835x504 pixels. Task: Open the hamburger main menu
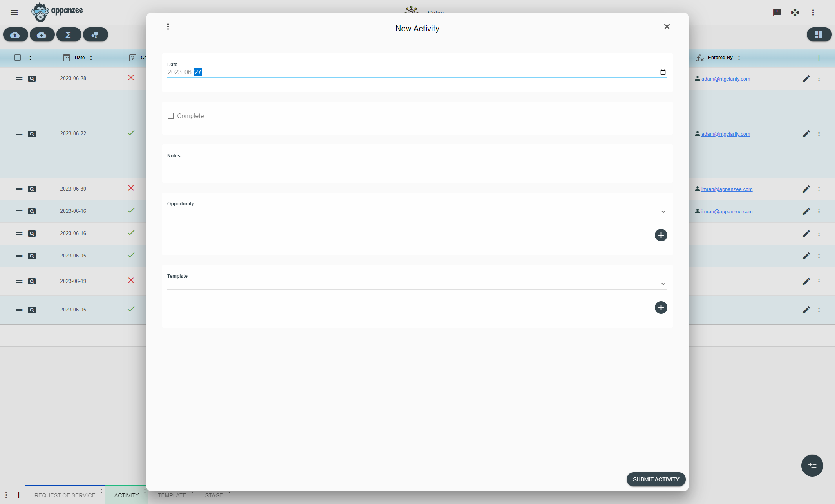point(14,13)
